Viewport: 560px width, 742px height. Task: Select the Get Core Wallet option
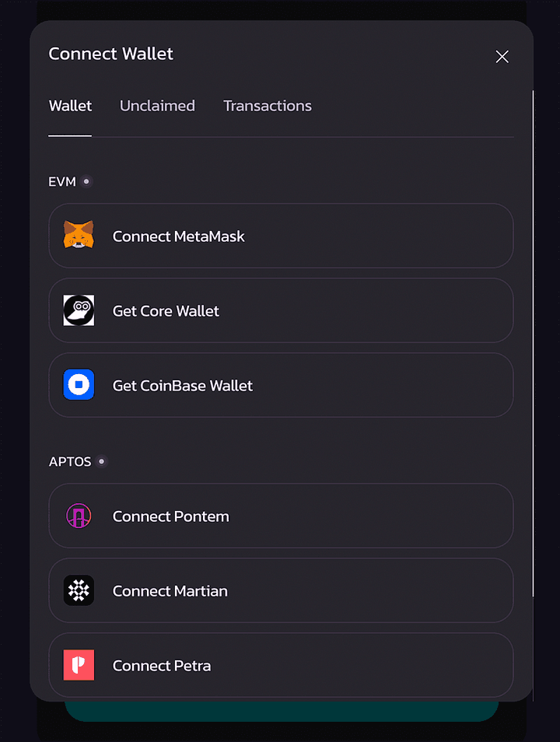click(281, 310)
